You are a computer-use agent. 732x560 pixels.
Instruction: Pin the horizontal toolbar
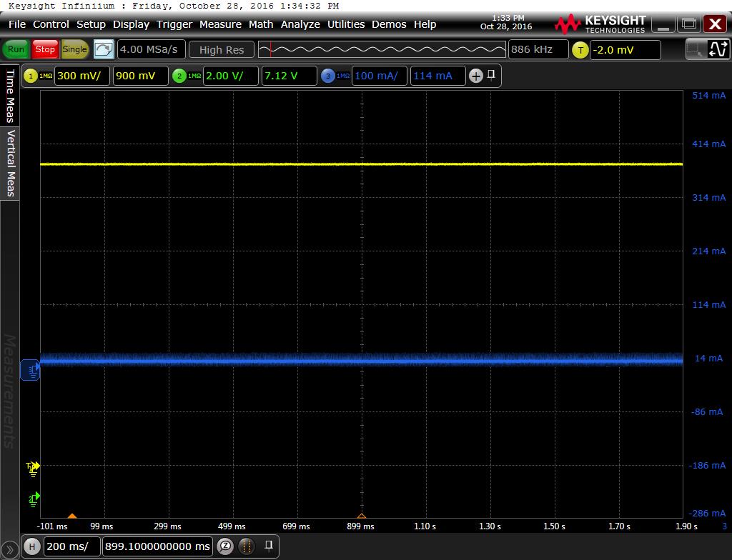269,545
